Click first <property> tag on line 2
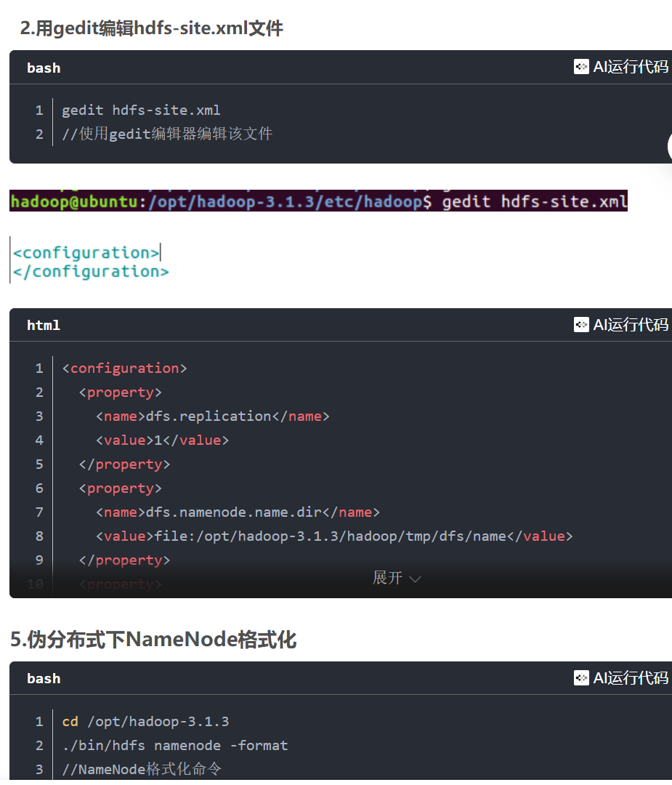Viewport: 672px width, 785px height. coord(121,392)
